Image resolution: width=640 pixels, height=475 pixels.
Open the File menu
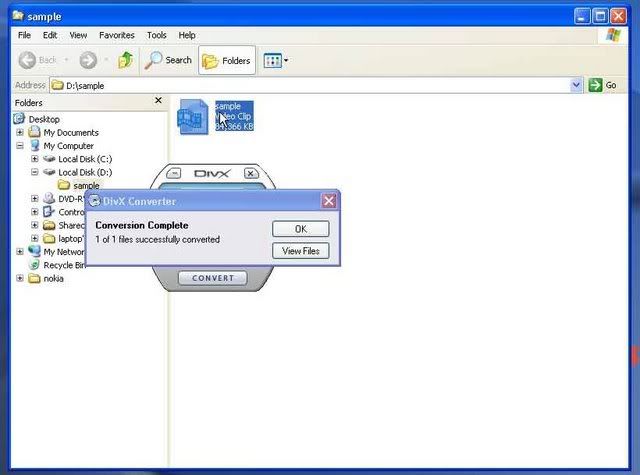[x=24, y=36]
